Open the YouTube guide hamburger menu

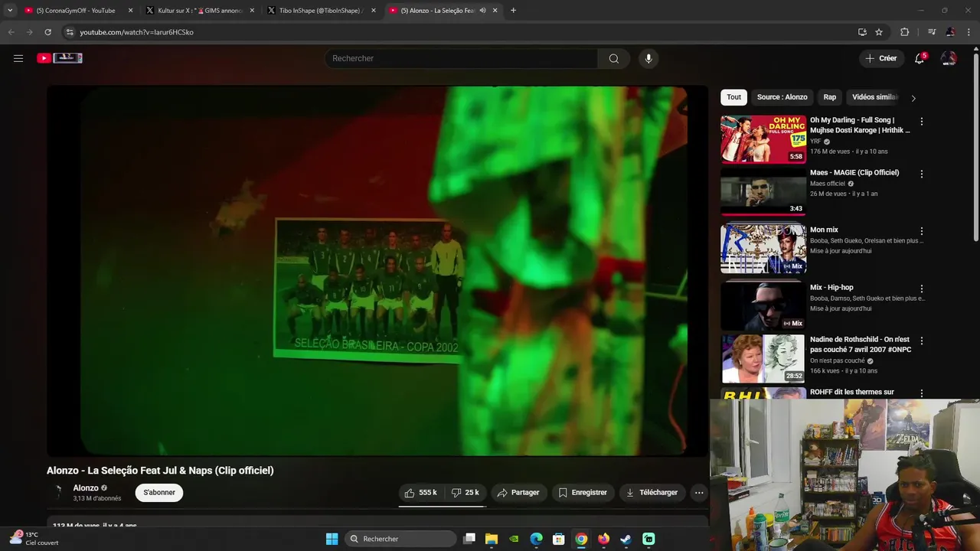coord(18,58)
